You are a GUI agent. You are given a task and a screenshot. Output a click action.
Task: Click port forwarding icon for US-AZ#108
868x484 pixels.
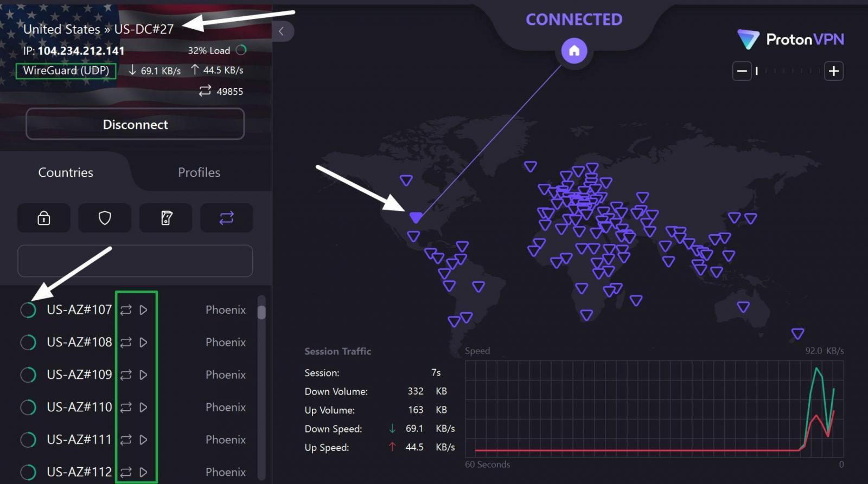126,343
